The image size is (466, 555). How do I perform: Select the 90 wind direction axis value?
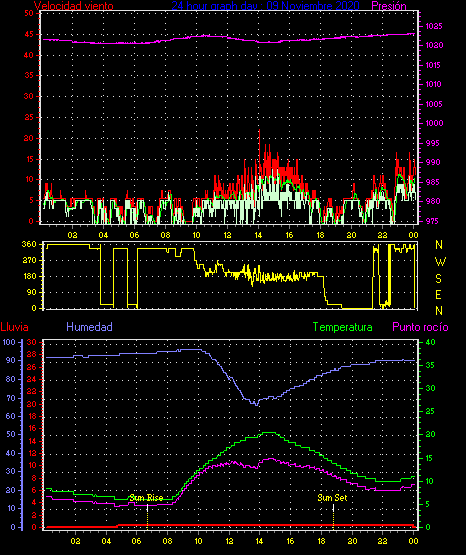(31, 292)
